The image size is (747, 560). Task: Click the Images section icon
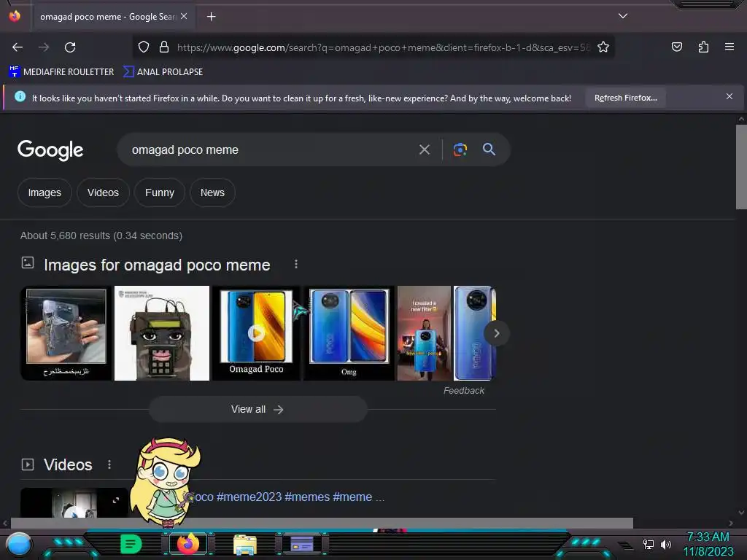28,262
